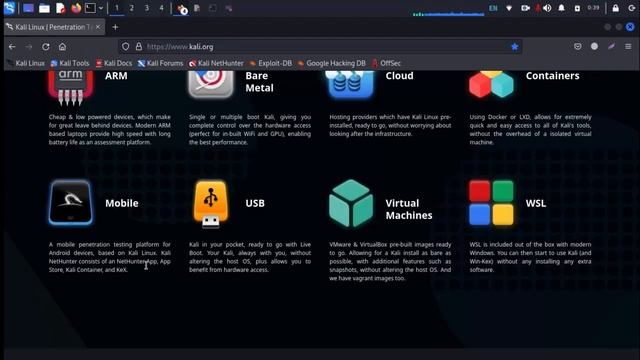Open the Firefox hamburger menu
This screenshot has width=640, height=360.
[x=628, y=47]
